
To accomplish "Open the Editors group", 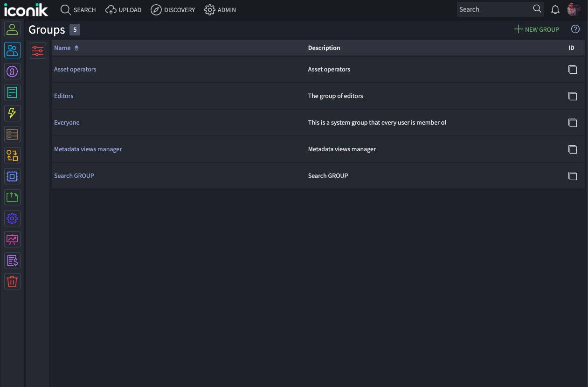I will [63, 96].
